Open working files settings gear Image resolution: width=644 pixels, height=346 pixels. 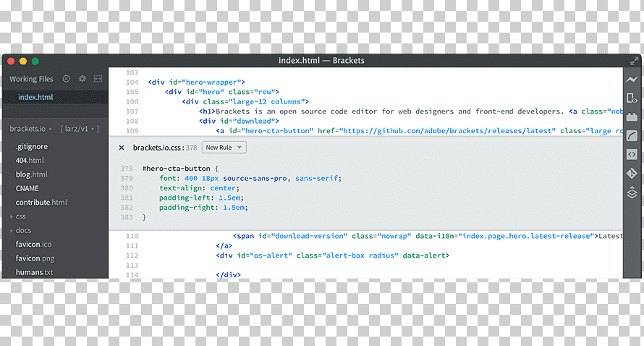[x=82, y=79]
